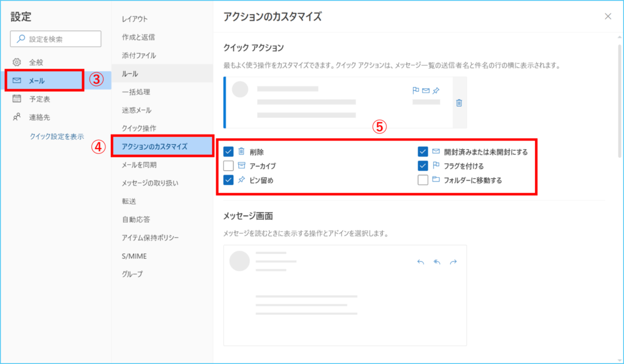Screen dimensions: 624x364
Task: Click the reply-all arrow in message preview
Action: (436, 262)
